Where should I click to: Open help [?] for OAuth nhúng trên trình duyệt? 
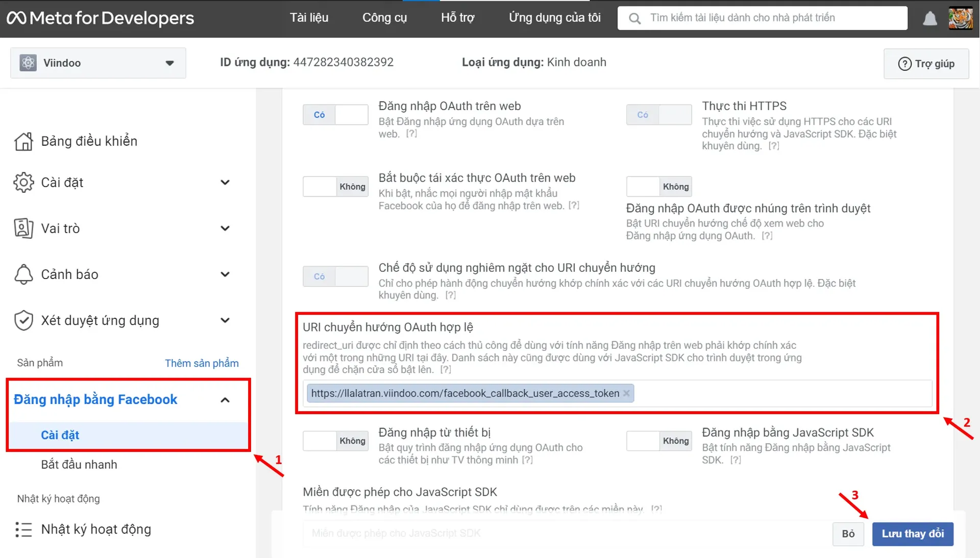(x=767, y=236)
